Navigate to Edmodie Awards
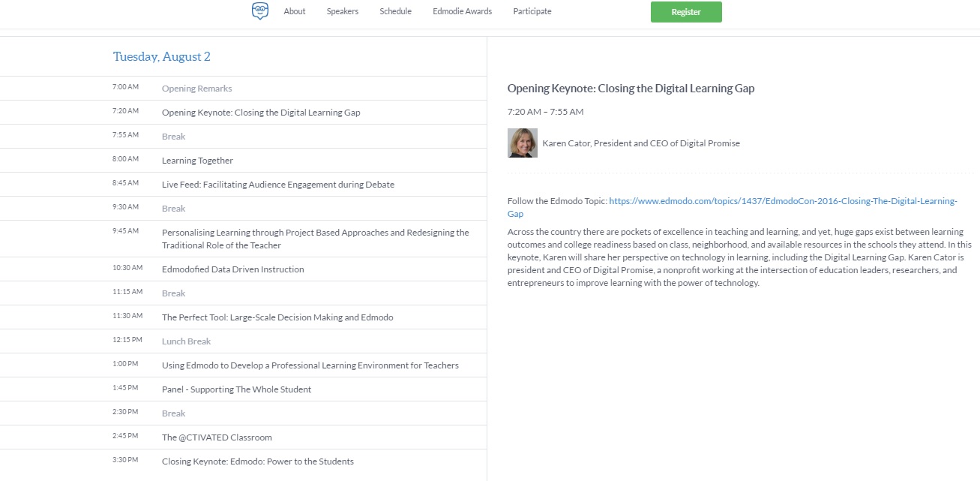 point(462,11)
